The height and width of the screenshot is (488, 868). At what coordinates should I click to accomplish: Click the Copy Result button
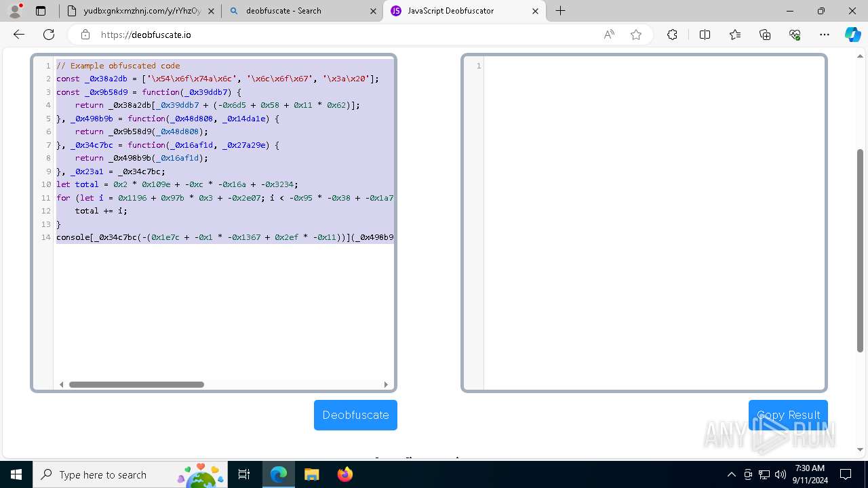click(x=788, y=415)
